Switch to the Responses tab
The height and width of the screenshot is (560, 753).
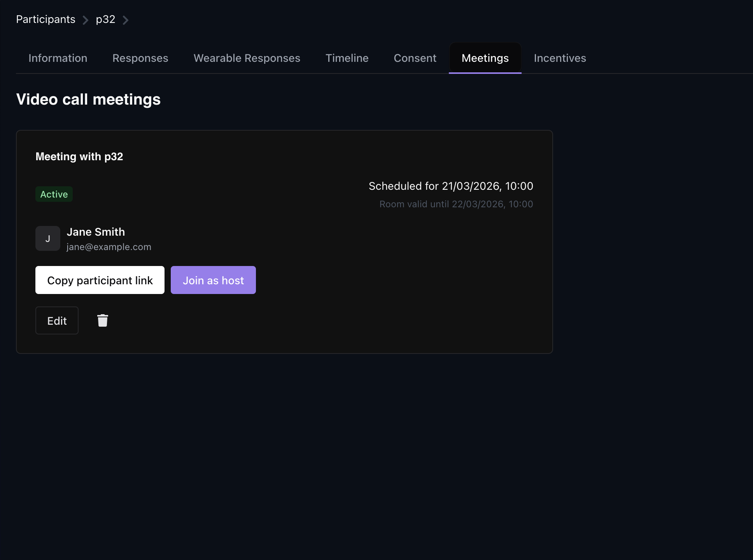pyautogui.click(x=140, y=58)
